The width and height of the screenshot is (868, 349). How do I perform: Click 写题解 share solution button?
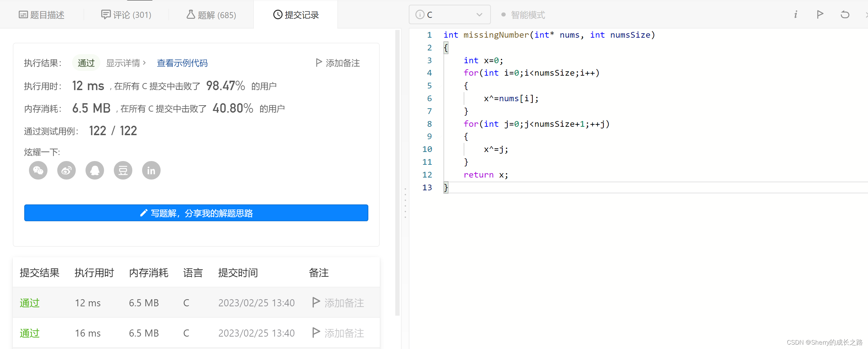click(x=196, y=213)
